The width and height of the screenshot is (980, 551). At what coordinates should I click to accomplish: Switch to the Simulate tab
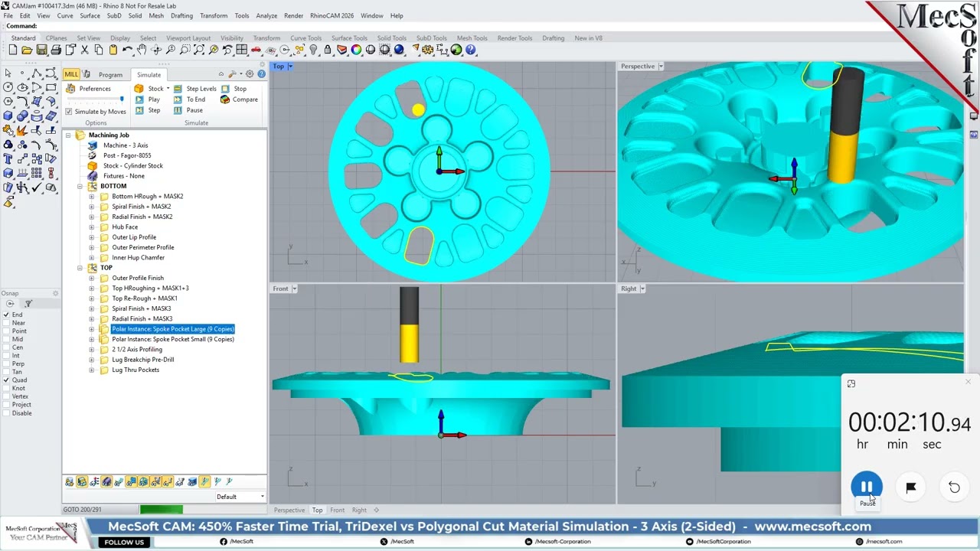pyautogui.click(x=149, y=75)
